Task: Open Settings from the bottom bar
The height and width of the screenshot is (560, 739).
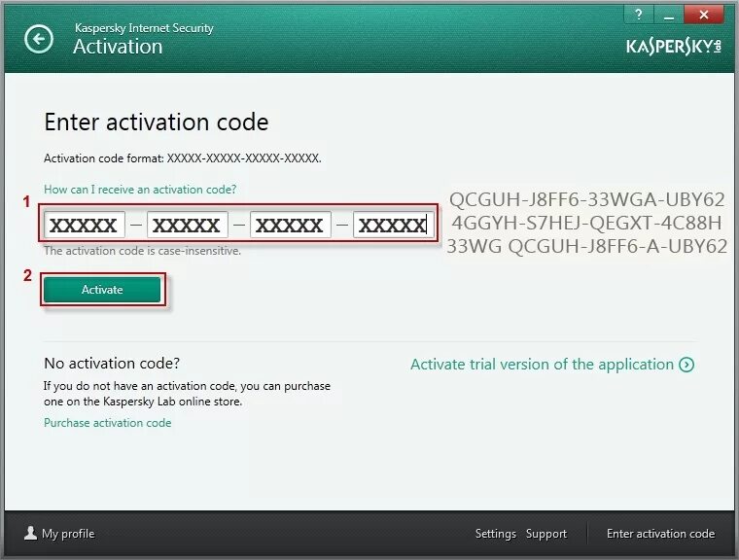Action: [495, 534]
